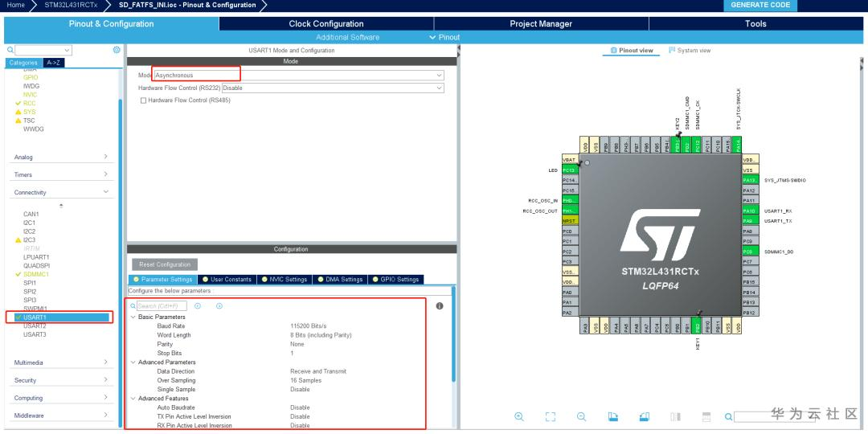Expand the Analog category
This screenshot has width=868, height=434.
click(61, 158)
